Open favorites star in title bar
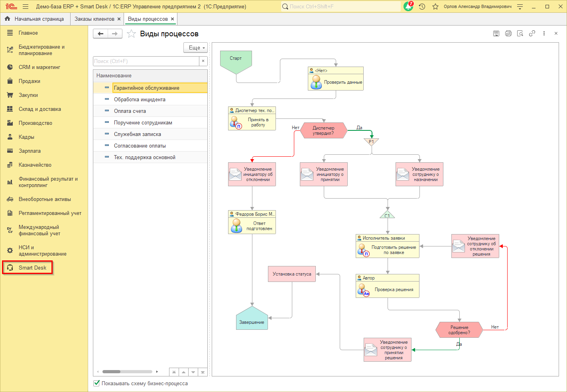Viewport: 567px width, 392px height. (x=435, y=6)
